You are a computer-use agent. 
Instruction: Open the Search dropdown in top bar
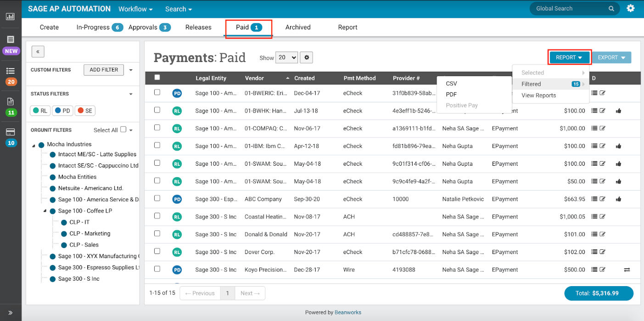click(x=179, y=9)
